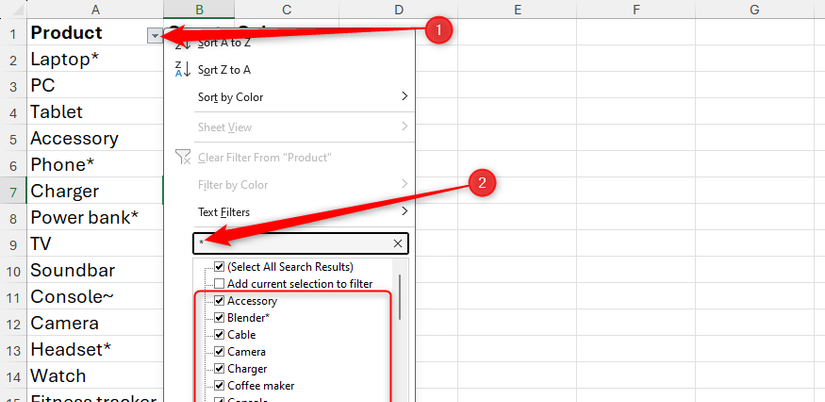Choose Sort Z to A menu entry

coord(225,69)
